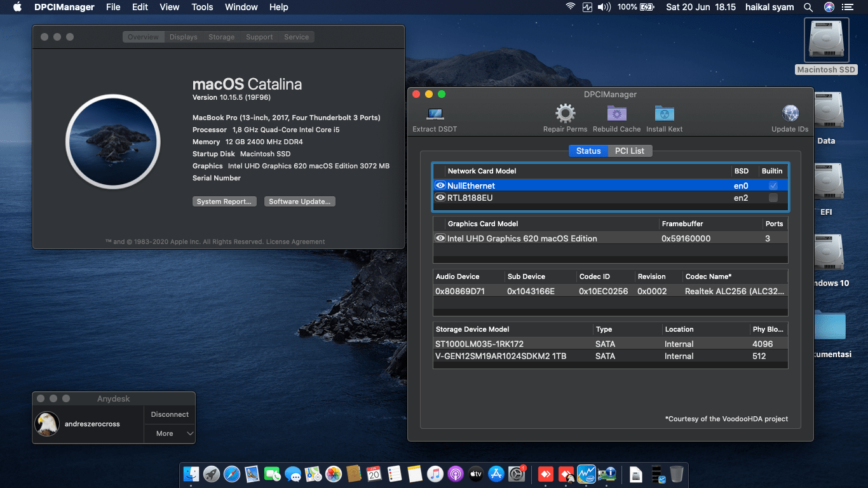This screenshot has width=868, height=488.
Task: Open Install Kext in DPCIManager
Action: point(664,114)
